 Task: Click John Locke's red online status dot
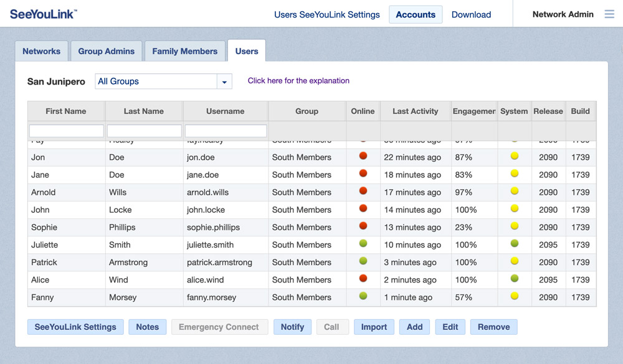pos(363,208)
